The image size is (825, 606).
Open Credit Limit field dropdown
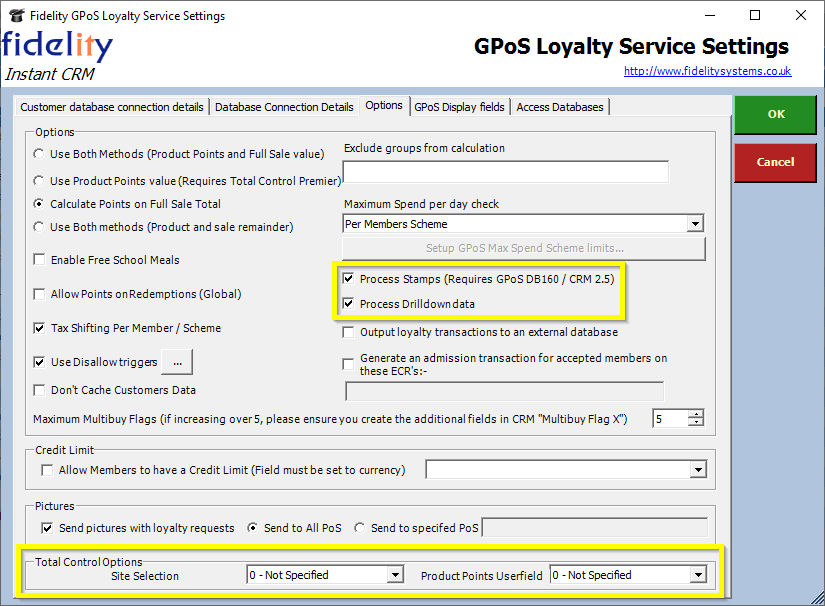pyautogui.click(x=698, y=470)
